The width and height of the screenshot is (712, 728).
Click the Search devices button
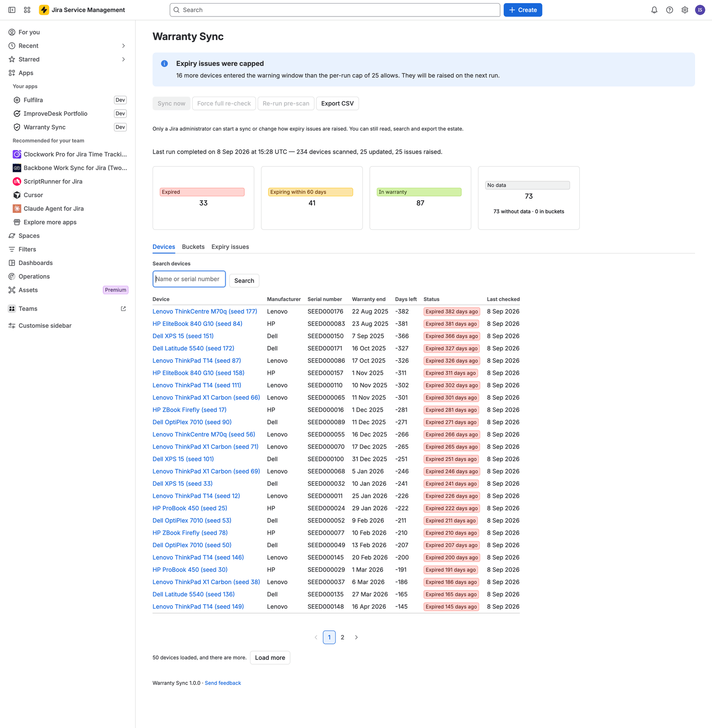[x=244, y=281]
